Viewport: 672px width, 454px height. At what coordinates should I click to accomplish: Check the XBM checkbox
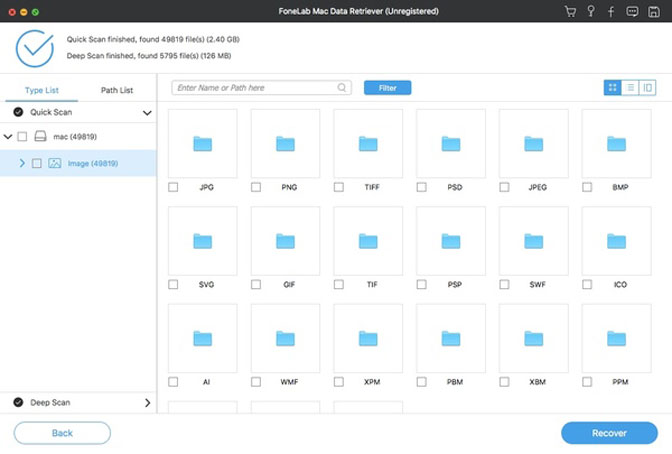click(x=504, y=382)
